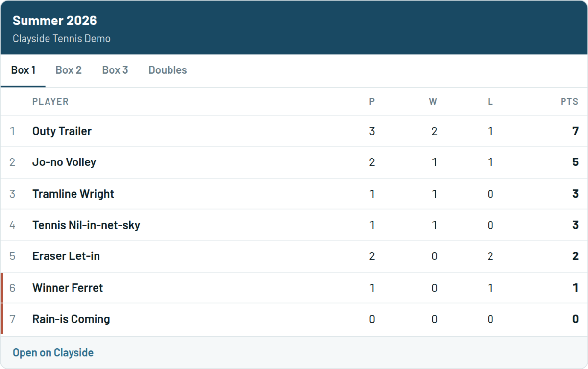The height and width of the screenshot is (369, 588).
Task: Open the 'Open on Clayside' link
Action: tap(53, 353)
